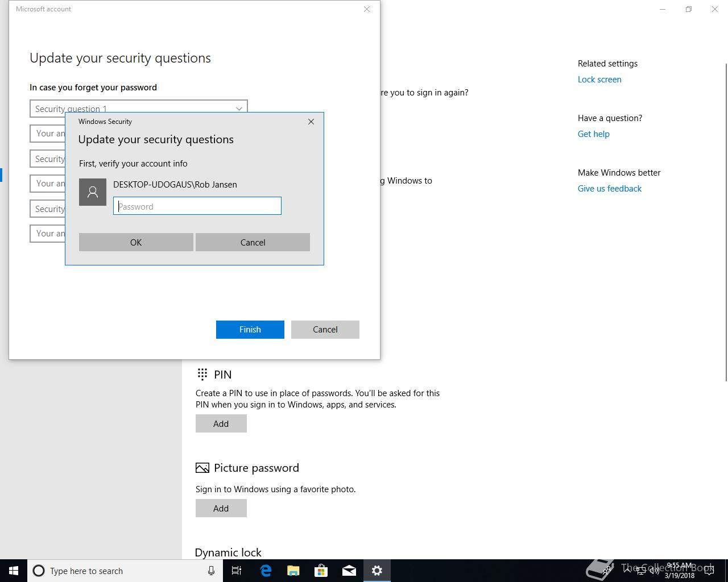Open the Windows Start menu
This screenshot has height=582, width=728.
click(x=14, y=571)
